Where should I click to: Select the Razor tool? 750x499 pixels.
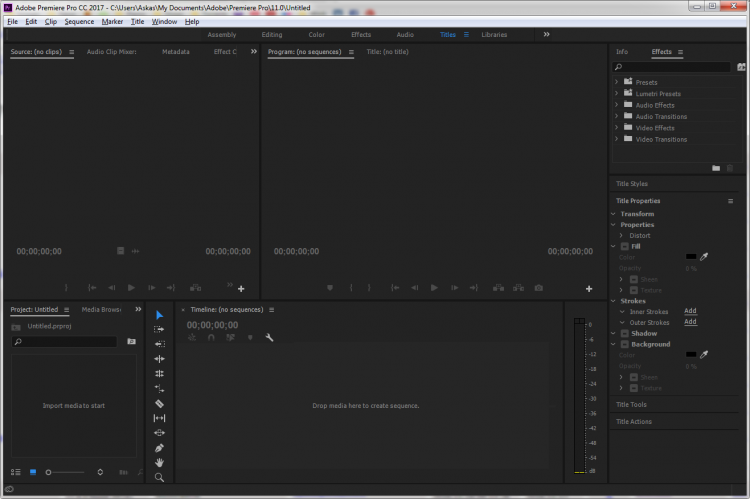pos(160,403)
